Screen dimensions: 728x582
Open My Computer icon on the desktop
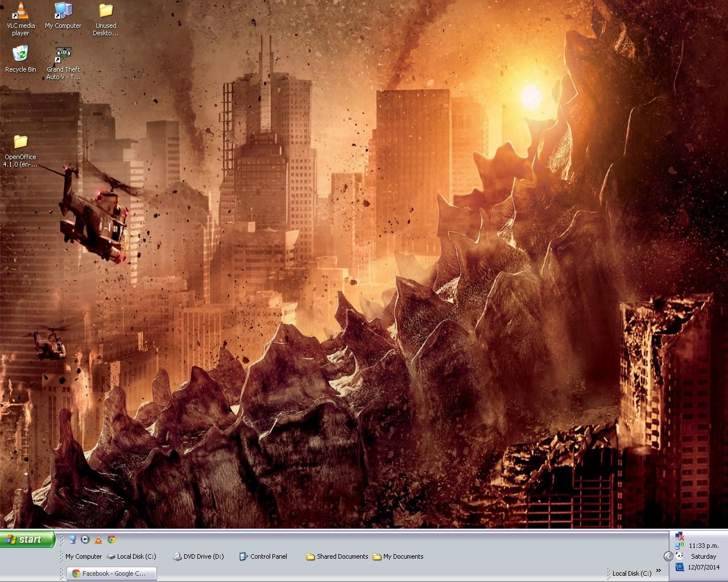click(x=63, y=15)
